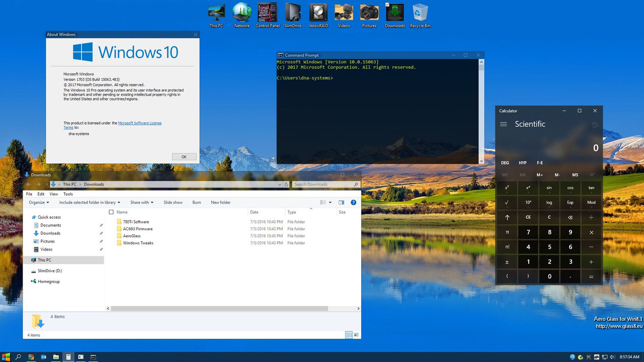Click the square root key in Calculator
This screenshot has height=362, width=644.
(507, 202)
